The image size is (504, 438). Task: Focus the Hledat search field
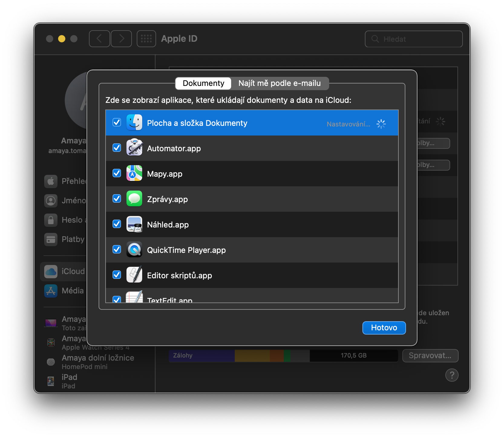pos(414,39)
